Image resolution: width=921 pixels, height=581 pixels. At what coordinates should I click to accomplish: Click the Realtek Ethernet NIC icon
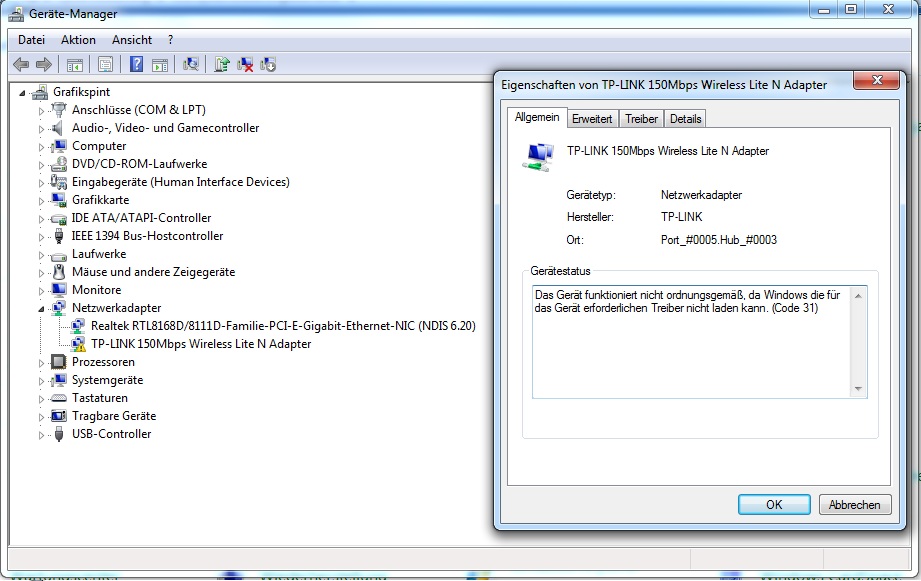(x=78, y=326)
